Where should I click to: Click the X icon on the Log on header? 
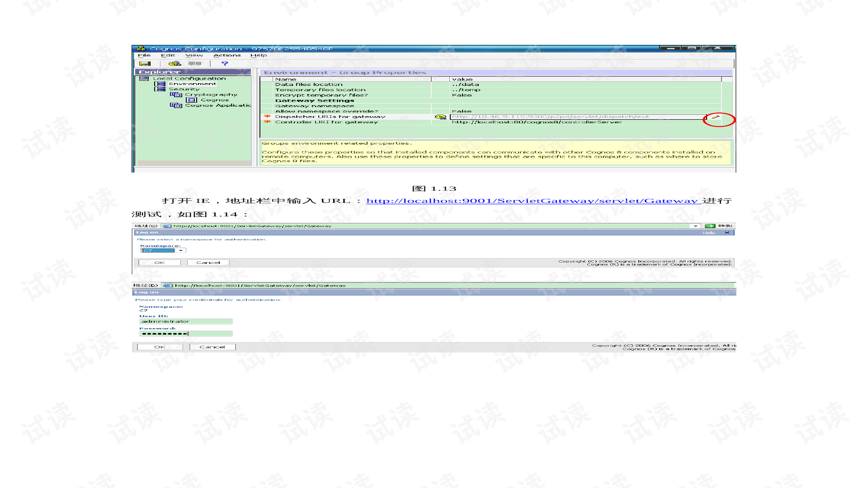coord(727,233)
